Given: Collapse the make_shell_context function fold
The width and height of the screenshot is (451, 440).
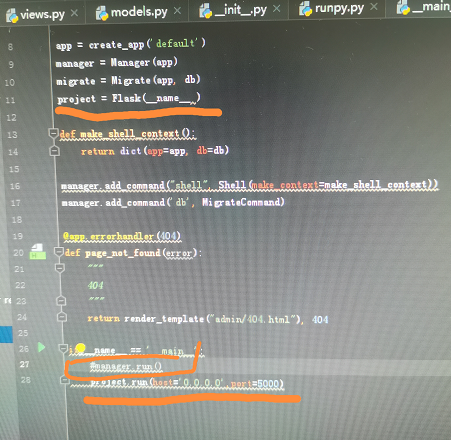Looking at the screenshot, I should click(53, 133).
